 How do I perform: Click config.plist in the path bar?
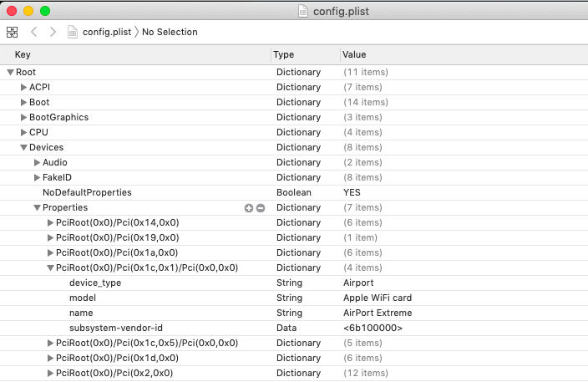(x=107, y=32)
